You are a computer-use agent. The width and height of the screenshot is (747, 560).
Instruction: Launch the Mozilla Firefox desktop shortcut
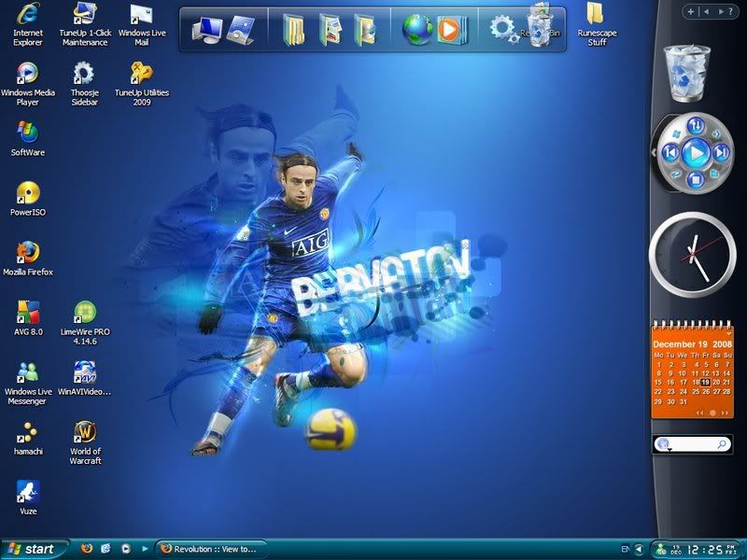point(28,259)
